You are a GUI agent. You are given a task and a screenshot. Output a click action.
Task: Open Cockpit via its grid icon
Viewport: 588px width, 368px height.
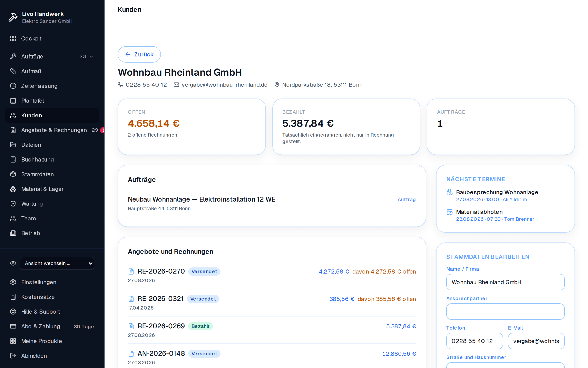coord(13,38)
